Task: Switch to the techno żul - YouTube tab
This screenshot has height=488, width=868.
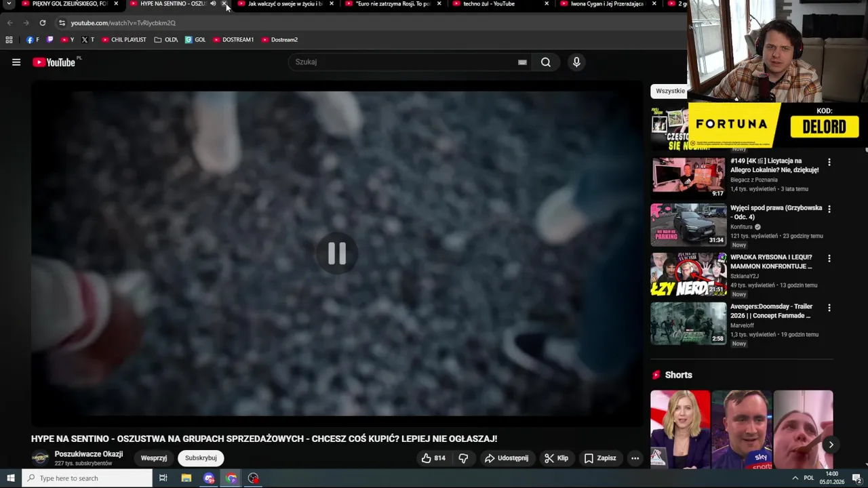Action: point(495,4)
